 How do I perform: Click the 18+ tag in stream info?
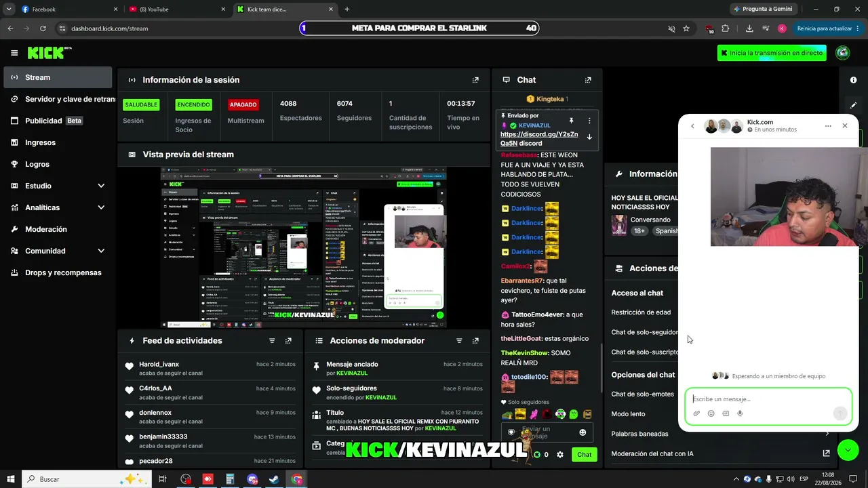tap(639, 231)
